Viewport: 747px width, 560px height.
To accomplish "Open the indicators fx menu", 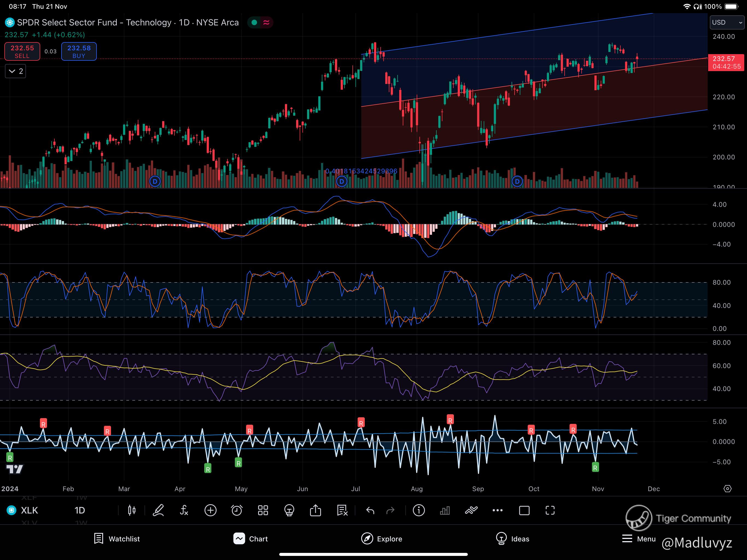I will 184,510.
